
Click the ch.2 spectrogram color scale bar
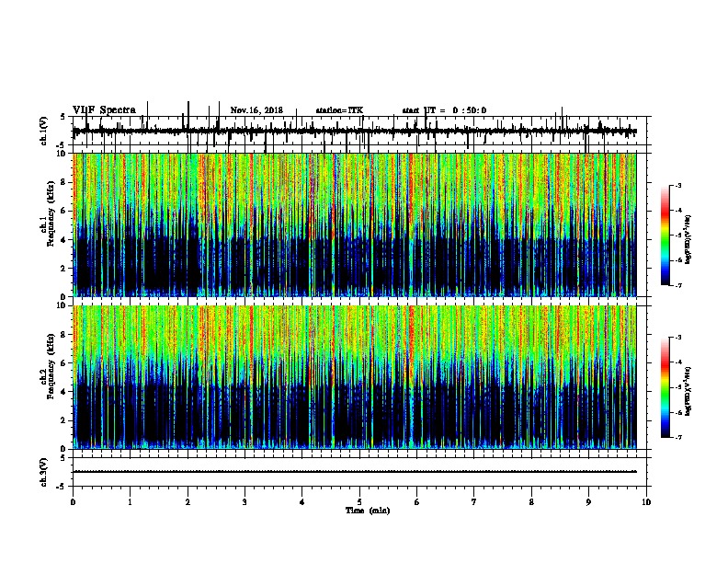665,387
